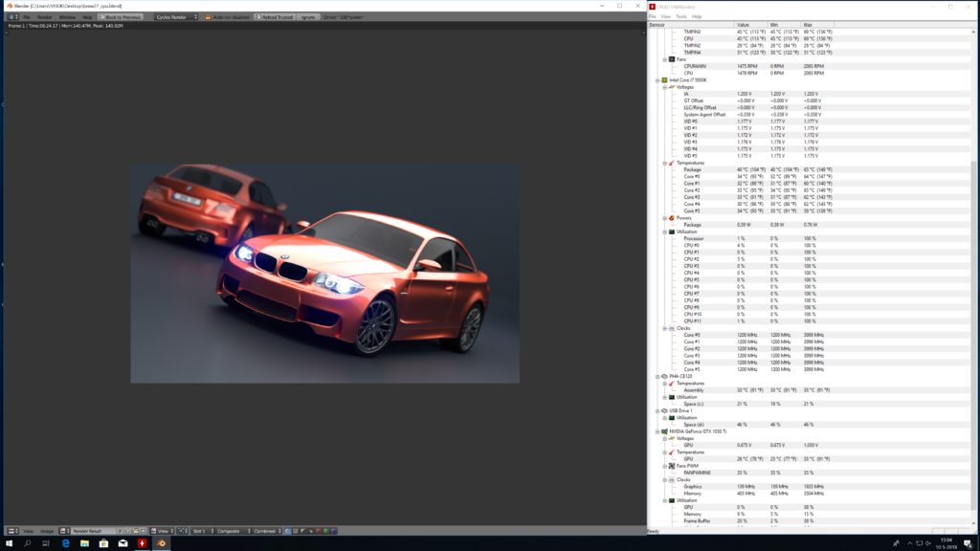Click the rendered BMW car image in Blender
Viewport: 980px width, 551px height.
[324, 274]
